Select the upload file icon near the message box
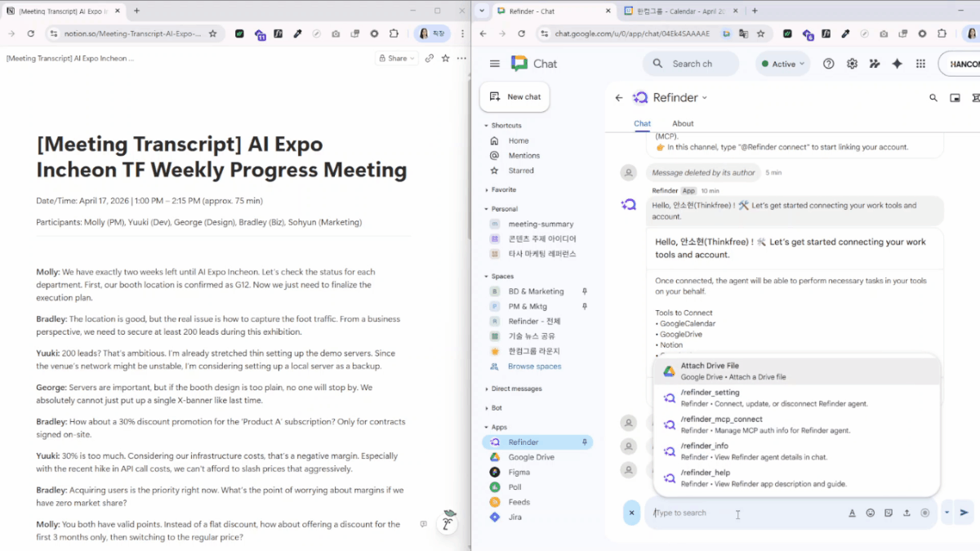This screenshot has height=551, width=980. click(906, 513)
